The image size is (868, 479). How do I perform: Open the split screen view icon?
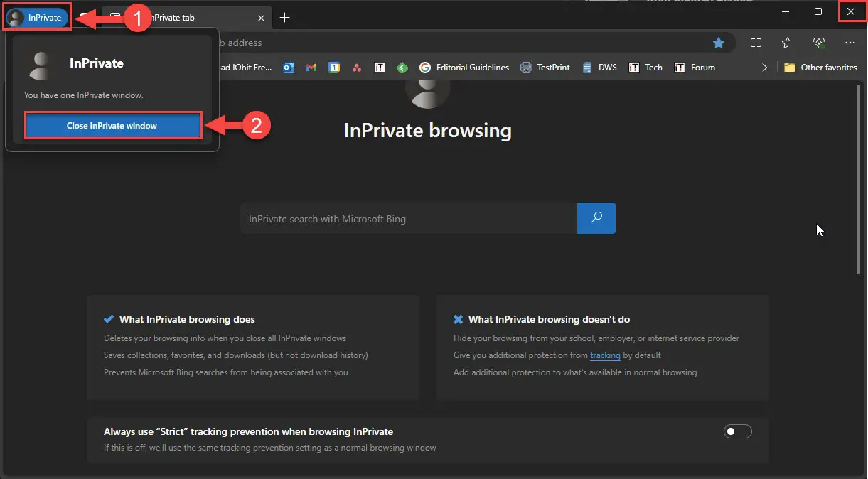click(756, 43)
